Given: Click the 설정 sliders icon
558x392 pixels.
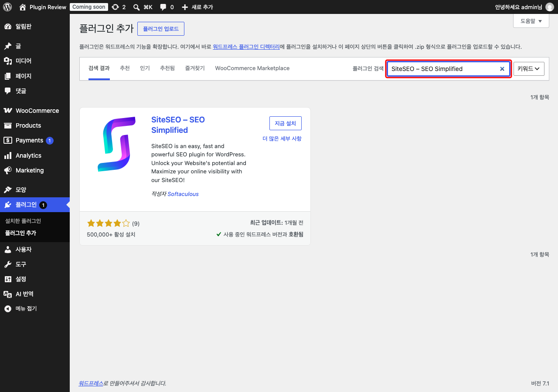Looking at the screenshot, I should [7, 279].
